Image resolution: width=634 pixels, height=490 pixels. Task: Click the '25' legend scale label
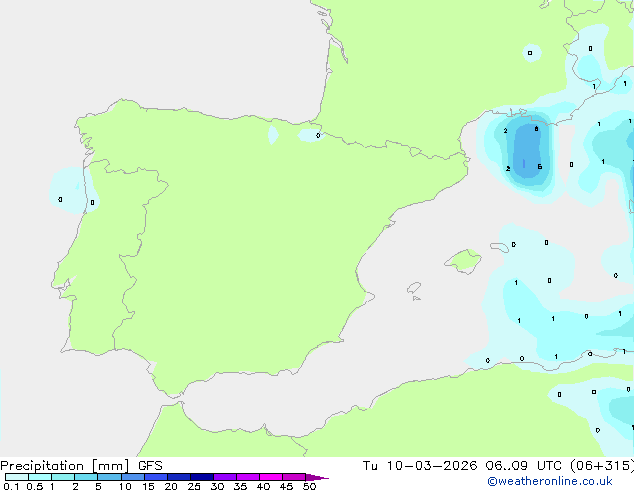(194, 486)
